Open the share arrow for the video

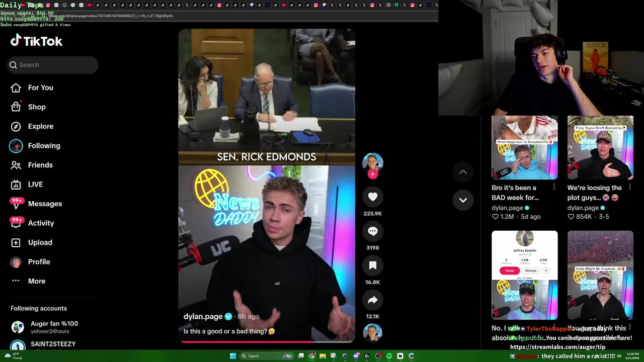click(373, 300)
